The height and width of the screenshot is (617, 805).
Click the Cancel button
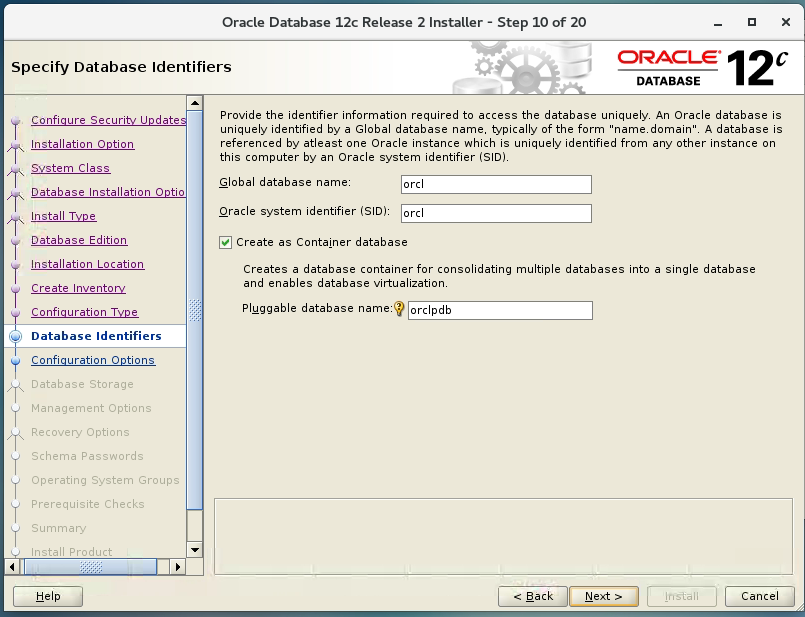[760, 596]
